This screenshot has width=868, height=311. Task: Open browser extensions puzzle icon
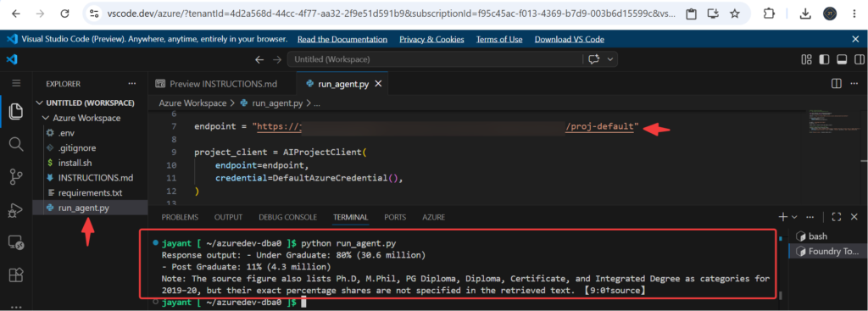coord(769,14)
